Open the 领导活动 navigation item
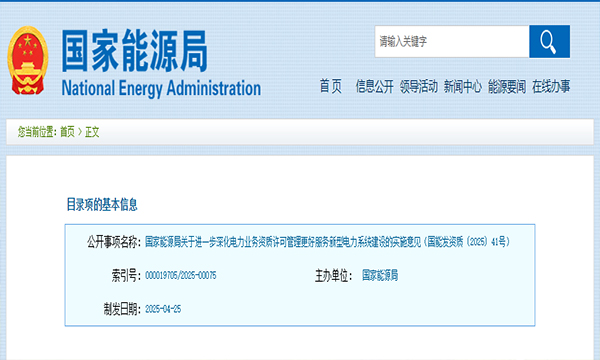Viewport: 600px width, 360px height. pos(419,86)
